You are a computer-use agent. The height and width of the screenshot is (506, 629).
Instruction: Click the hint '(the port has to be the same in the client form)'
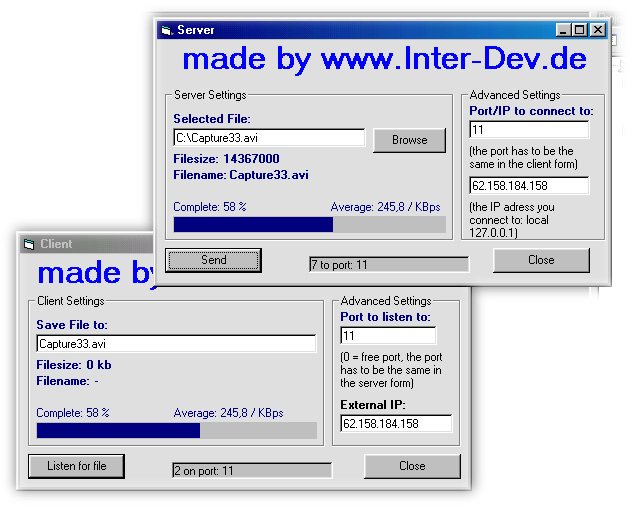[523, 158]
